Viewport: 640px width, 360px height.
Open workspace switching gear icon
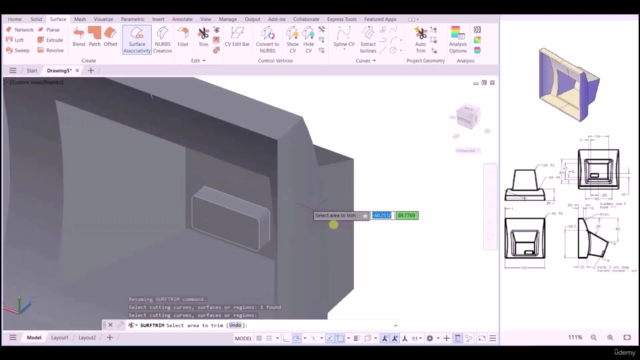point(430,338)
